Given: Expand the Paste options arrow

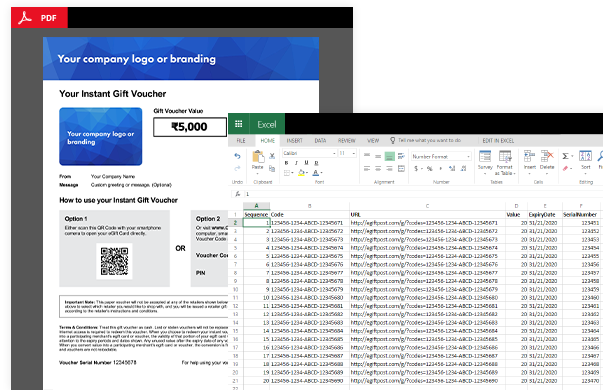Looking at the screenshot, I should (258, 173).
